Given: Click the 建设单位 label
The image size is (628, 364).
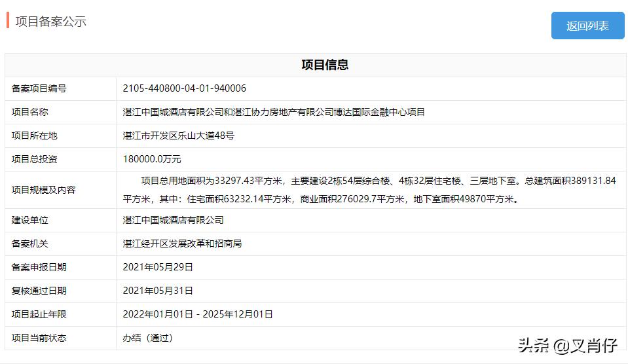Looking at the screenshot, I should click(x=29, y=220).
